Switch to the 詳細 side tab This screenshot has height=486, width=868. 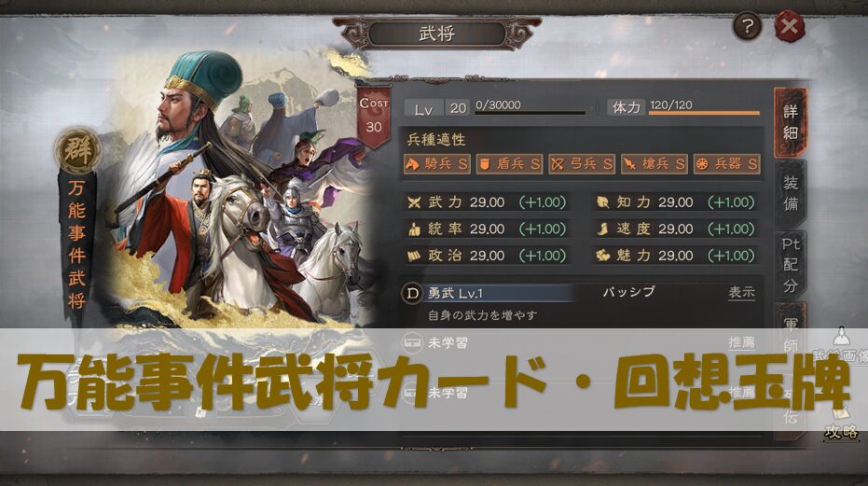[x=791, y=122]
